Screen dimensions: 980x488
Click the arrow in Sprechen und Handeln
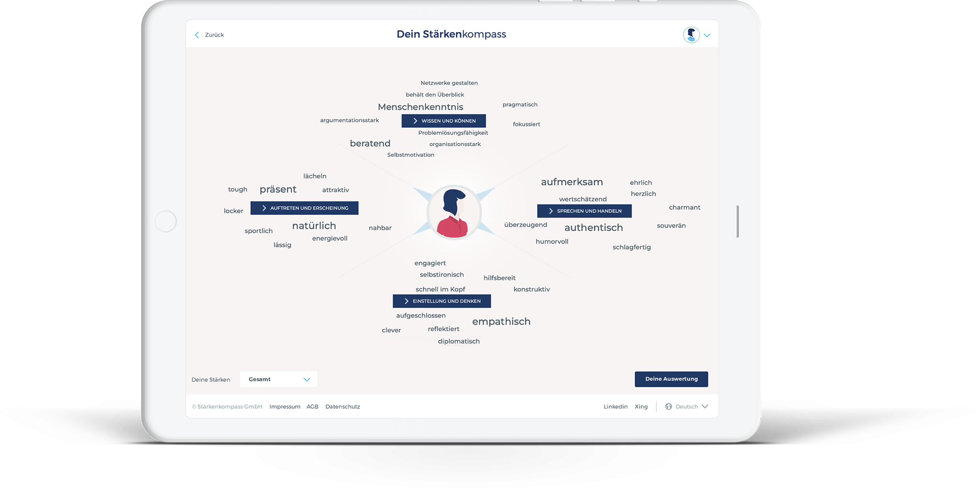(x=551, y=211)
